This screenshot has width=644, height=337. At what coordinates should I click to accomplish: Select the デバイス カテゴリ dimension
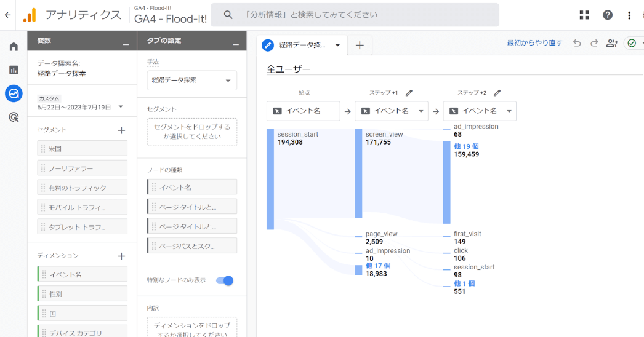82,331
